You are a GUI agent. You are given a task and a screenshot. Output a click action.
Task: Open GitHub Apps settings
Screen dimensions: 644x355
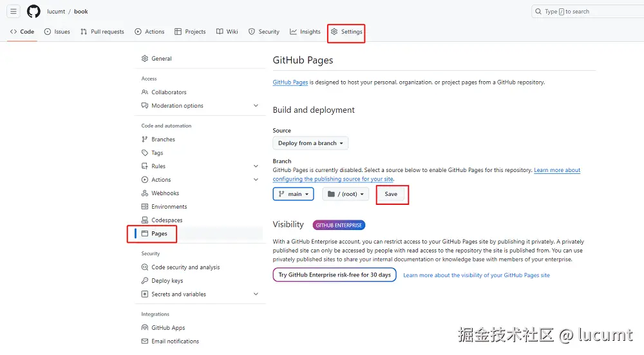point(168,328)
